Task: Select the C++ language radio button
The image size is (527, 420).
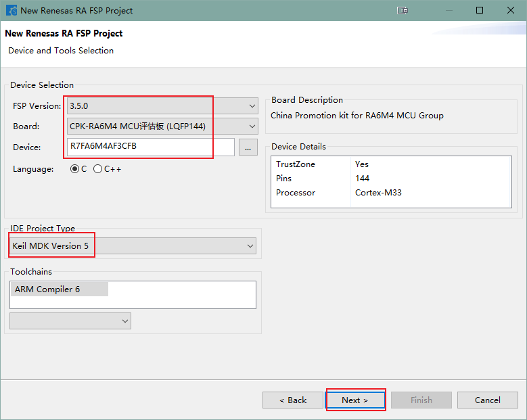Action: [98, 169]
